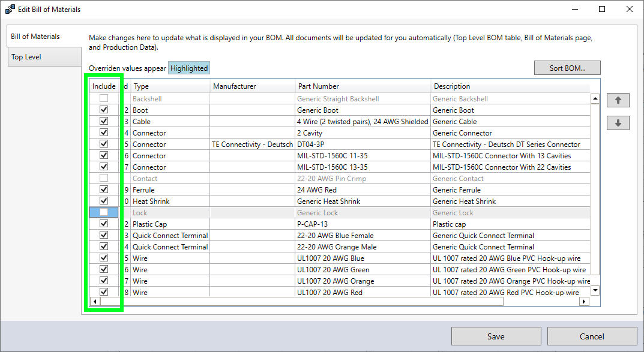The image size is (644, 352).
Task: Enable Include checkbox for Backshell row
Action: pos(104,98)
